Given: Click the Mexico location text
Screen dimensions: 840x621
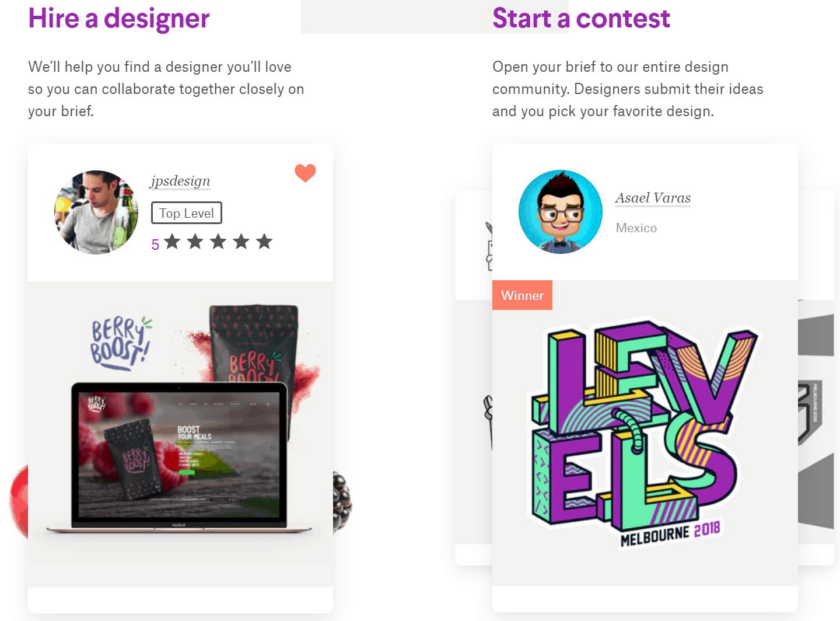Looking at the screenshot, I should [636, 228].
